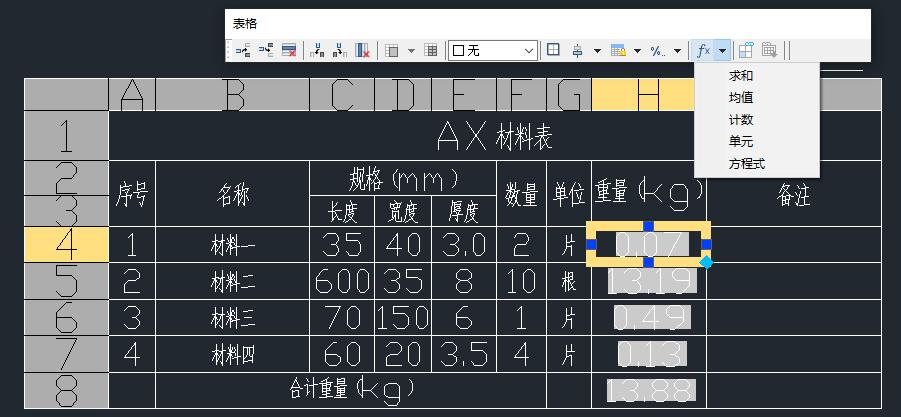Click the 长度 header cell
The height and width of the screenshot is (417, 901).
pyautogui.click(x=342, y=211)
